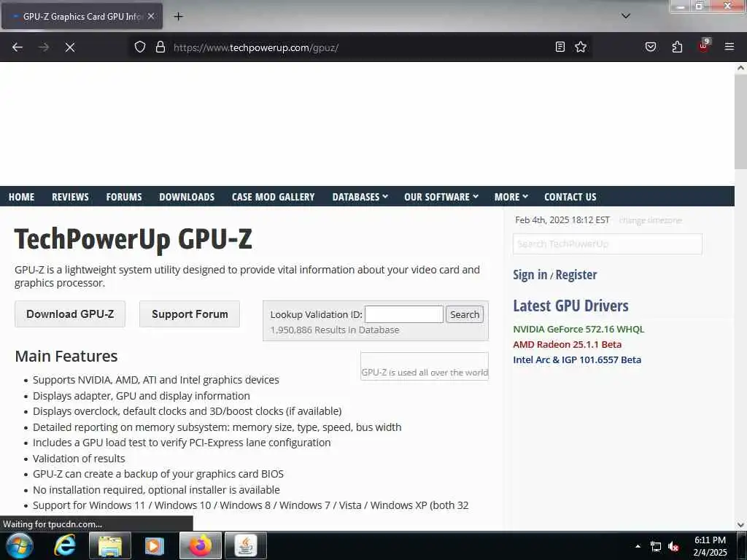Screen dimensions: 747x560
Task: Go back to the previous page
Action: (18, 47)
